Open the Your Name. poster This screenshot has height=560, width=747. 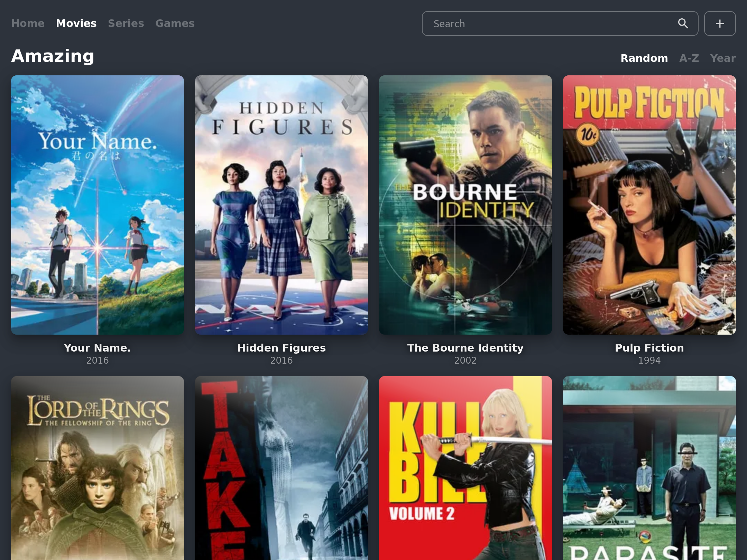click(x=98, y=205)
